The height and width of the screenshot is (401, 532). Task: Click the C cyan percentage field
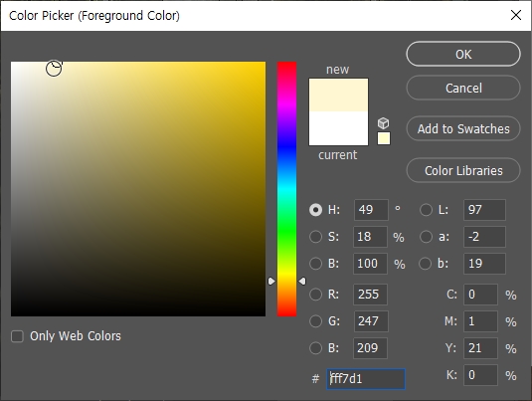[480, 295]
